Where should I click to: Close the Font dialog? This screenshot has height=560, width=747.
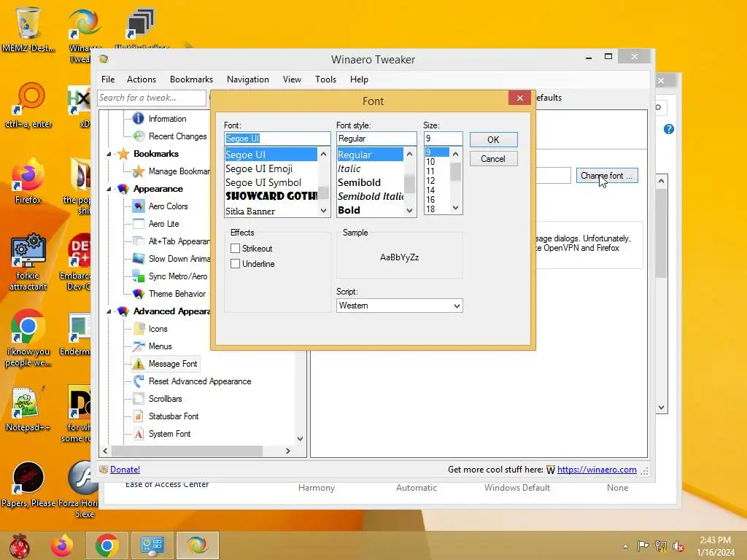click(519, 98)
